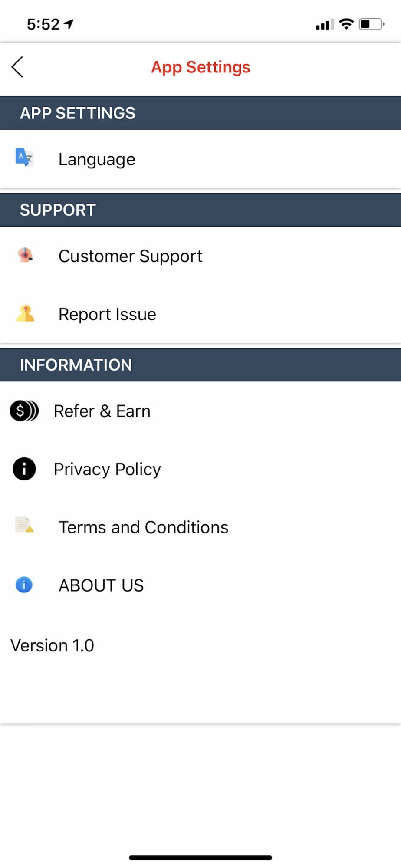Tap the battery indicator in status bar

[x=371, y=24]
